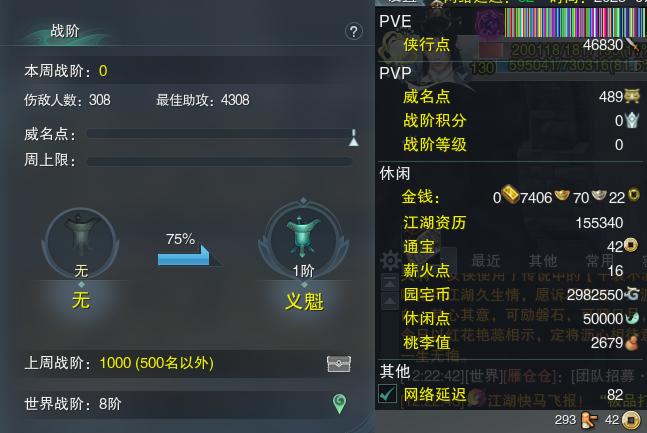The width and height of the screenshot is (647, 433).
Task: Click the 园宅币 cloud swirl icon
Action: pyautogui.click(x=632, y=293)
